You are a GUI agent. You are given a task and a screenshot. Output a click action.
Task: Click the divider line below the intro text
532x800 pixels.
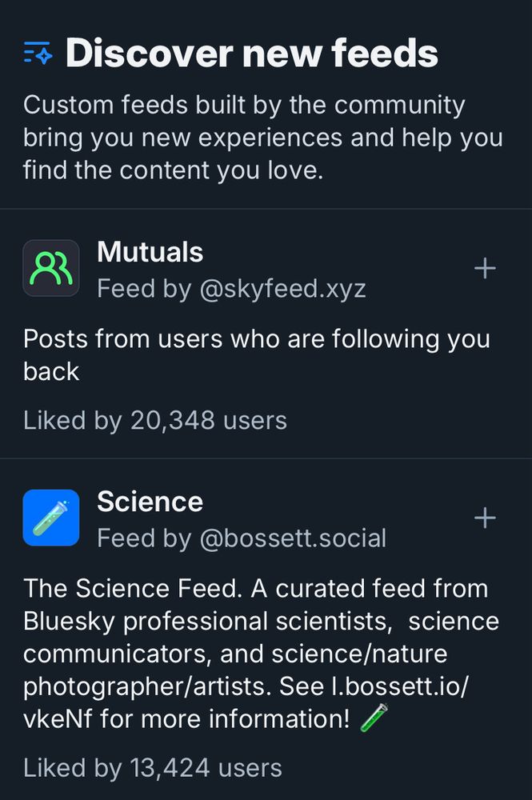click(266, 209)
